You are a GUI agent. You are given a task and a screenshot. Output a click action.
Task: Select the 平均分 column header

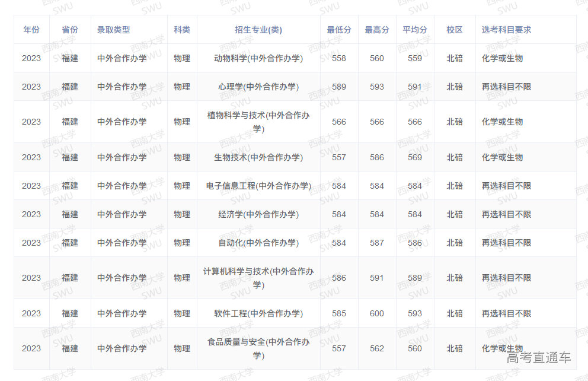click(x=415, y=29)
